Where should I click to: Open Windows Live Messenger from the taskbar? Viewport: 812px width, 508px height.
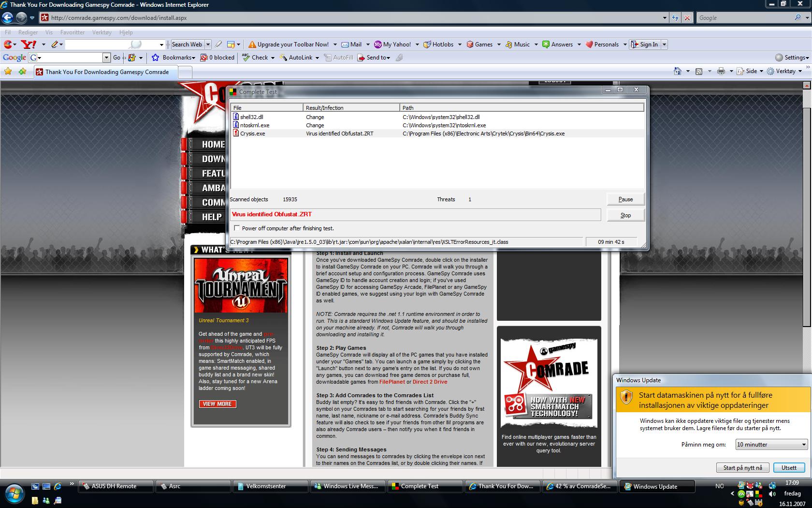point(348,486)
